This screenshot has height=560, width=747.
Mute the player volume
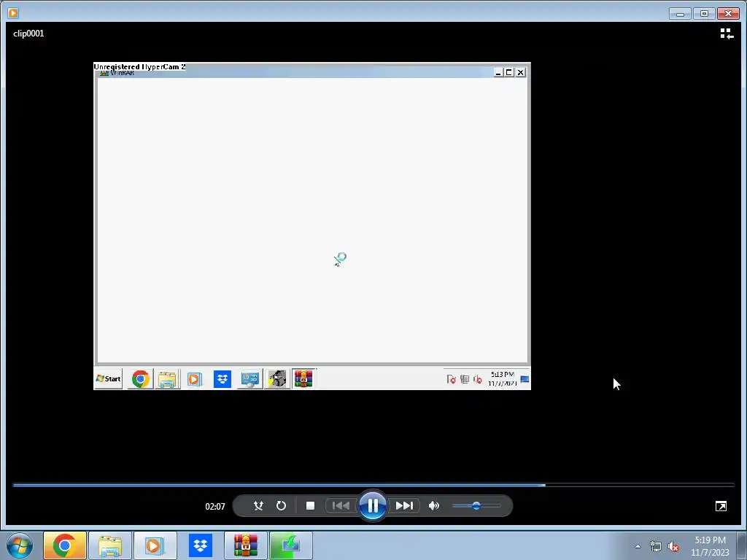click(433, 506)
